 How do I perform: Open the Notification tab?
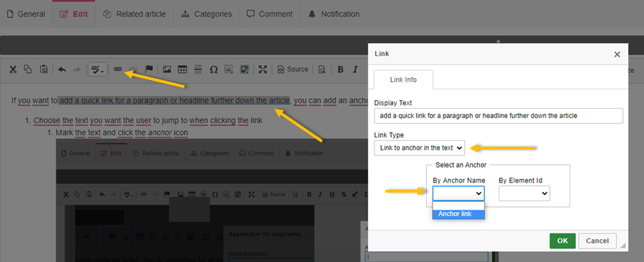coord(334,14)
